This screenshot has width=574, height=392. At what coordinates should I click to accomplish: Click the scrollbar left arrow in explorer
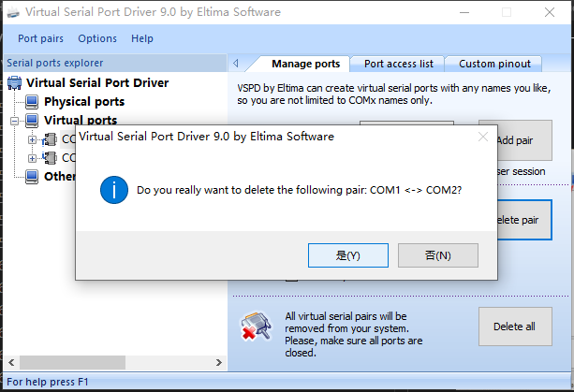(11, 362)
